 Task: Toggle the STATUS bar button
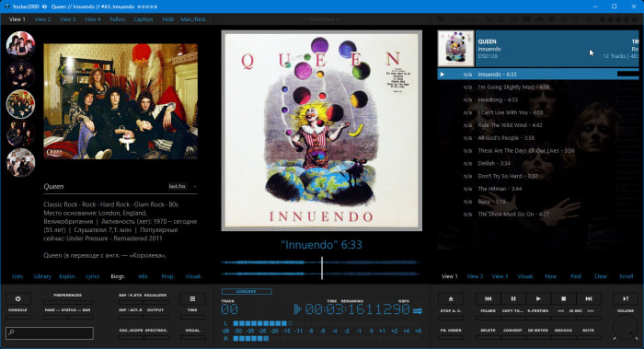point(69,310)
